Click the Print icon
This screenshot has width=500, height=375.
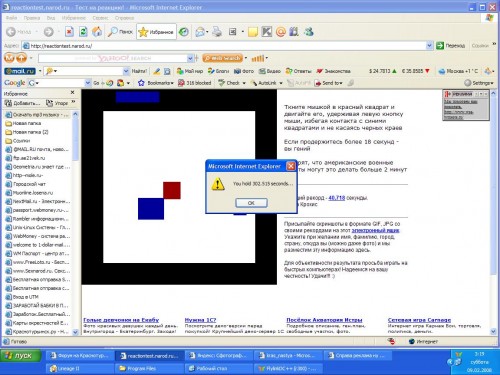point(217,32)
